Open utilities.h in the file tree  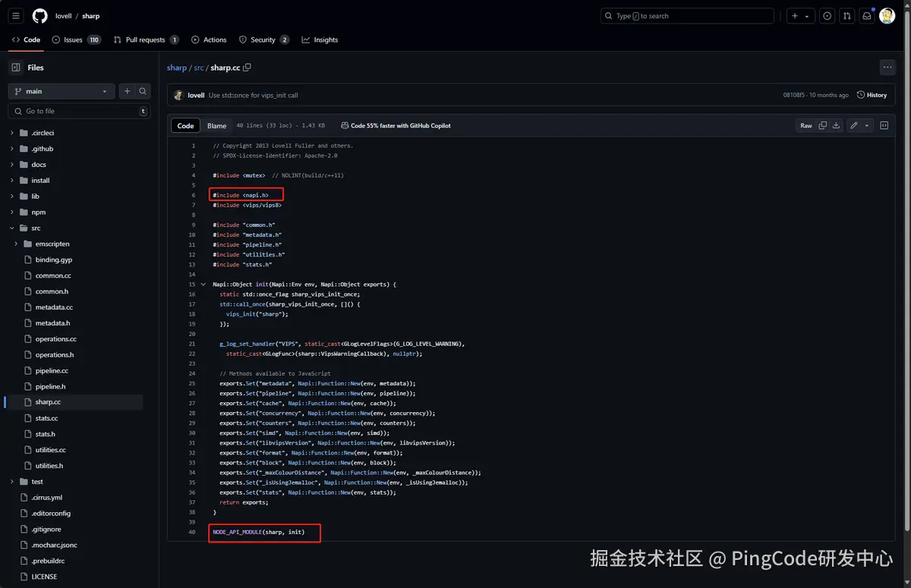point(49,466)
